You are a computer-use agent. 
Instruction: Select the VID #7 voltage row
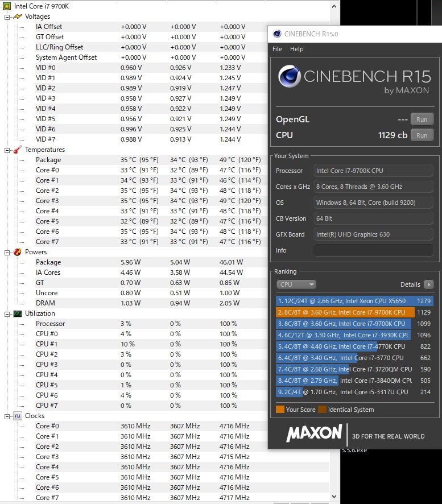[150, 139]
